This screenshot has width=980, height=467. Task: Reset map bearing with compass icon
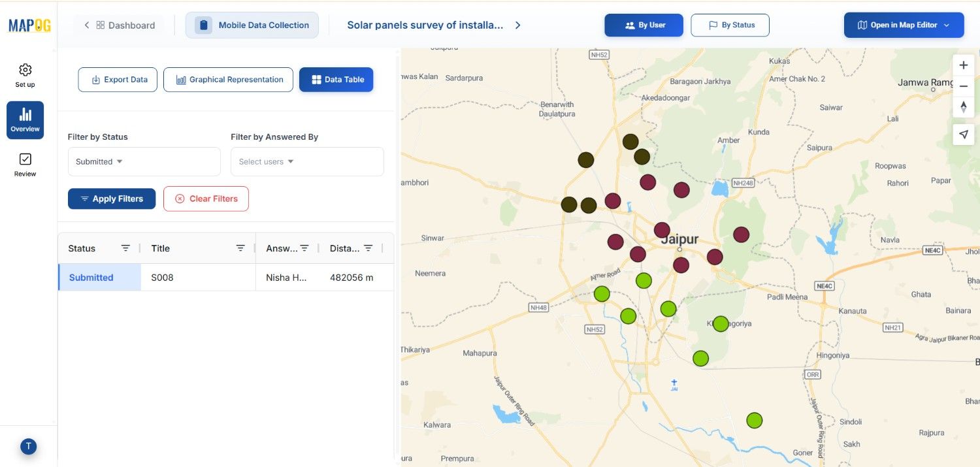pos(963,106)
